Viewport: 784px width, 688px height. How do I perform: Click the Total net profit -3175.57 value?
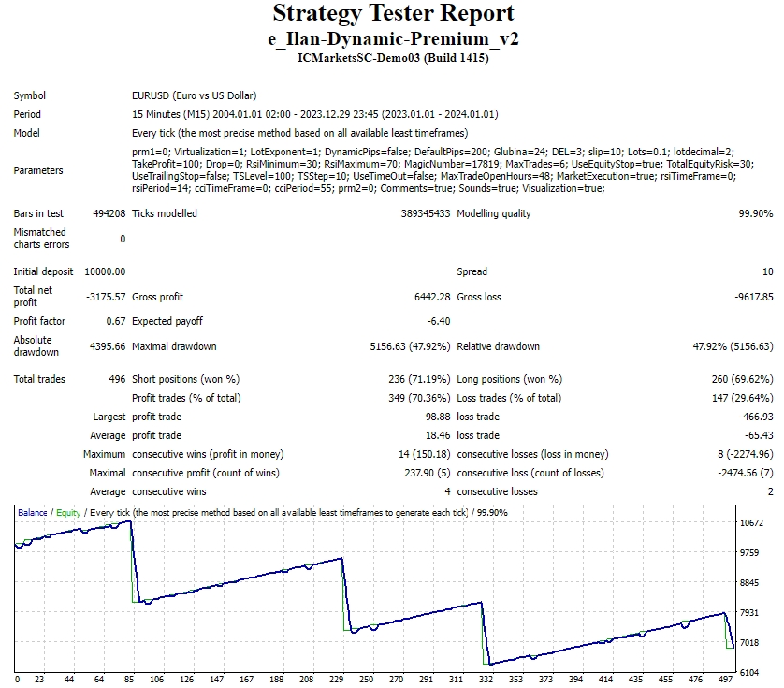[x=106, y=297]
